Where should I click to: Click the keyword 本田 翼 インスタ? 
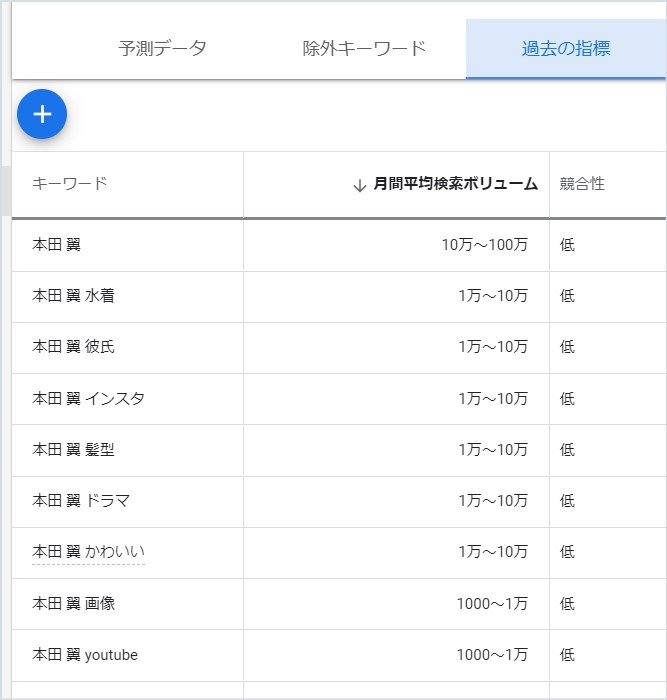coord(88,398)
